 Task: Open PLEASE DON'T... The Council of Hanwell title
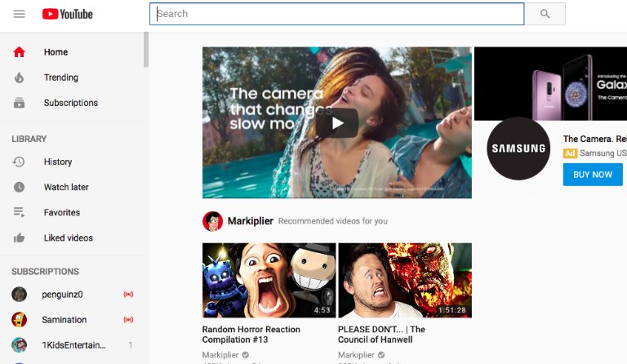click(x=381, y=335)
